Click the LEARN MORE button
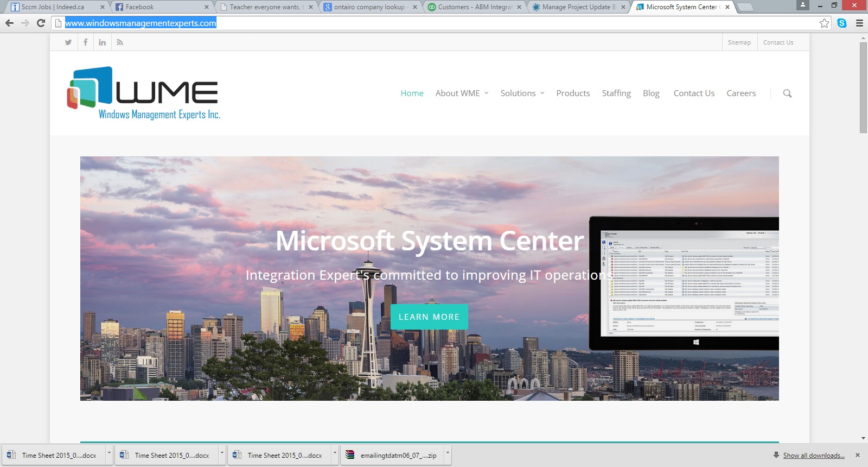Screen dimensions: 868x467 click(429, 317)
